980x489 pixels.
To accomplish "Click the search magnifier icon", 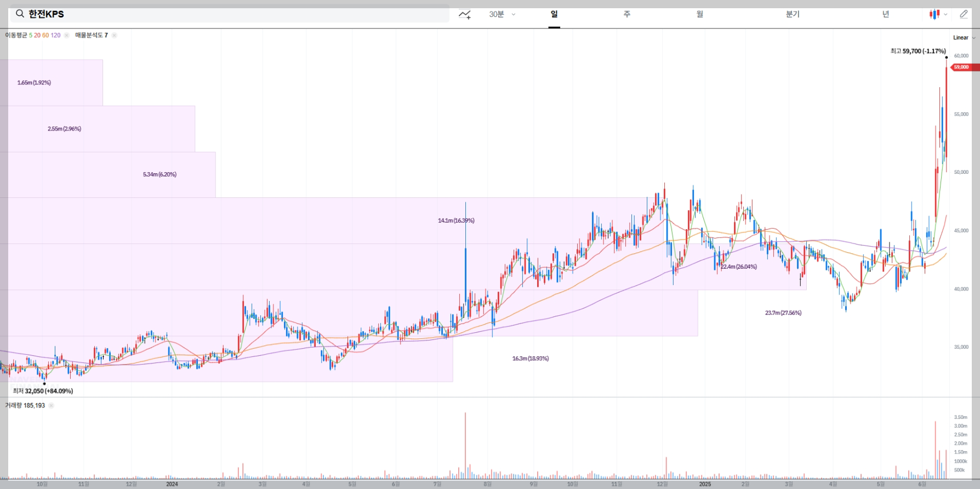I will coord(20,14).
